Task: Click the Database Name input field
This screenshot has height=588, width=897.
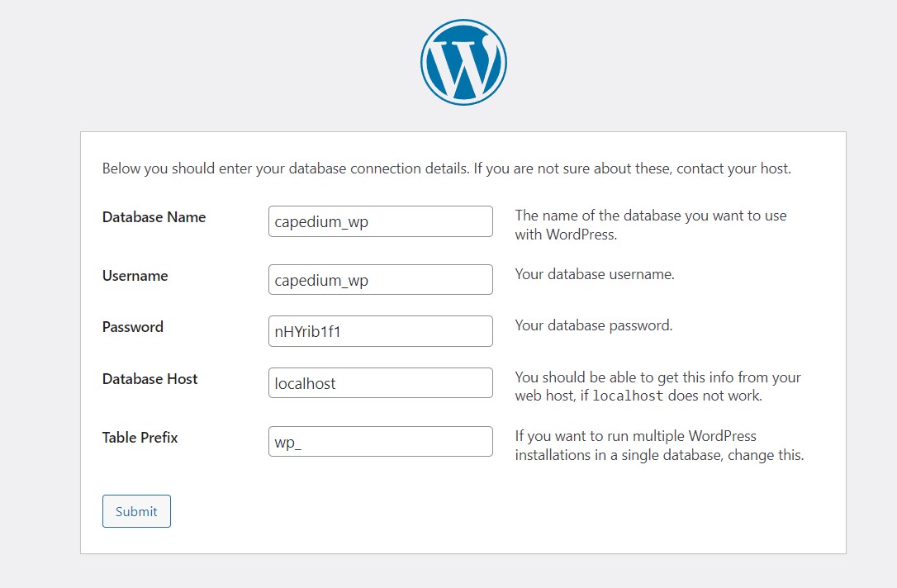Action: pos(380,221)
